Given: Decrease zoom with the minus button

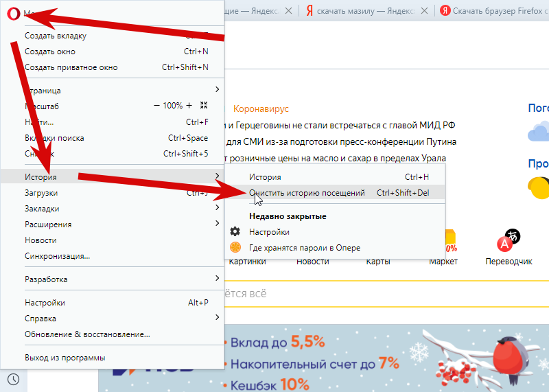Looking at the screenshot, I should tap(157, 106).
